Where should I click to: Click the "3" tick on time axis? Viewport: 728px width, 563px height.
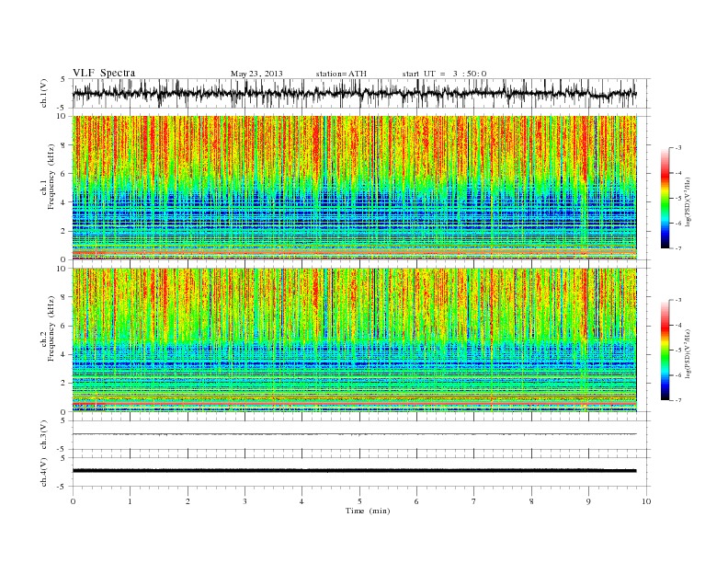pos(245,501)
